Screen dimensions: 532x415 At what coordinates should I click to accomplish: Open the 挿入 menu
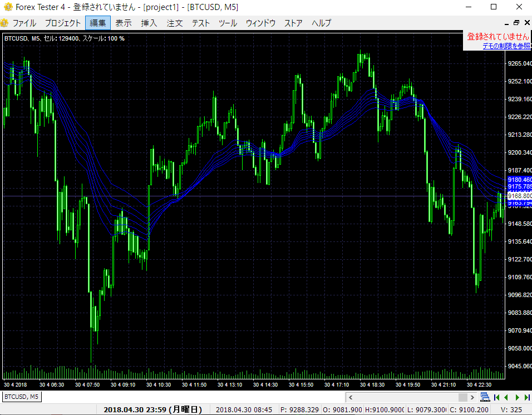pos(149,23)
